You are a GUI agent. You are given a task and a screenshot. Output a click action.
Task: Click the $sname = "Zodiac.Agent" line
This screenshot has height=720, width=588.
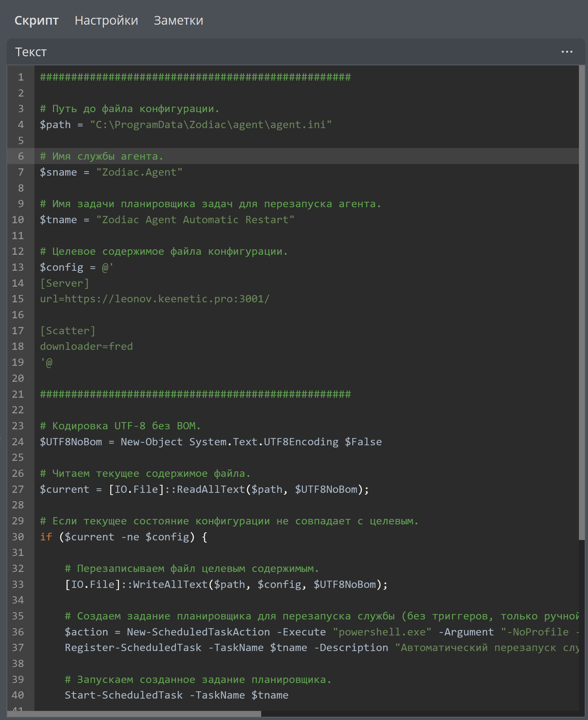point(111,172)
